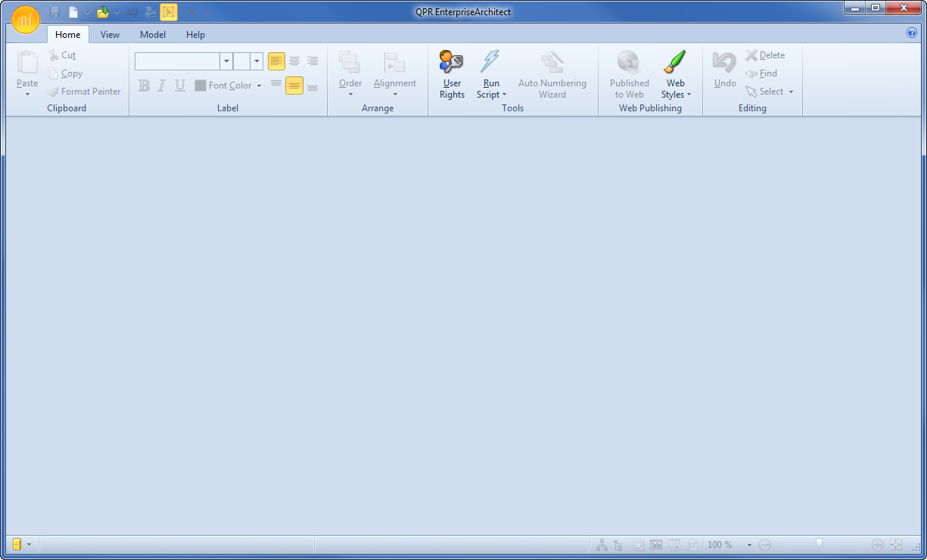The height and width of the screenshot is (560, 927).
Task: Open a model using the Open toolbar icon
Action: coord(102,12)
